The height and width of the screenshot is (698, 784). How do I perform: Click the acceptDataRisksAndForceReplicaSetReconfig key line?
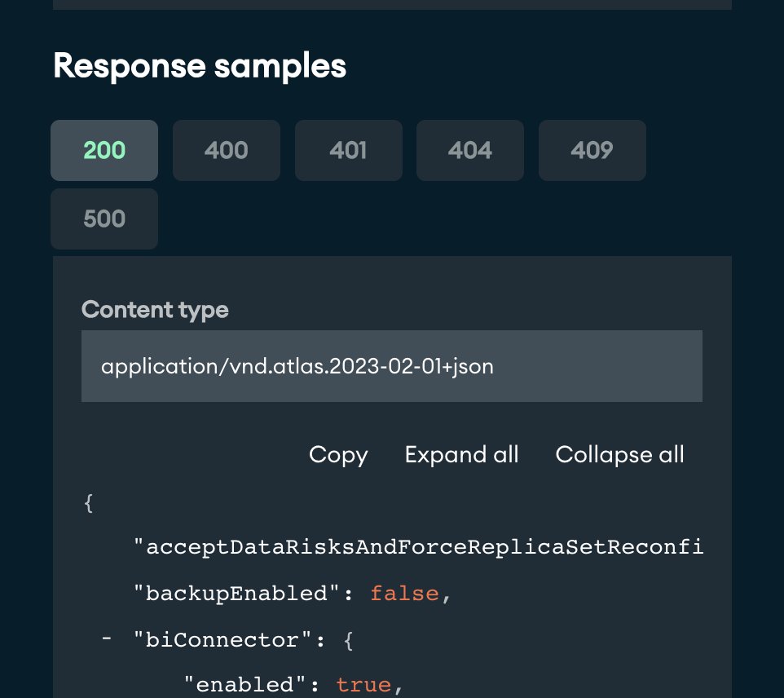(417, 547)
